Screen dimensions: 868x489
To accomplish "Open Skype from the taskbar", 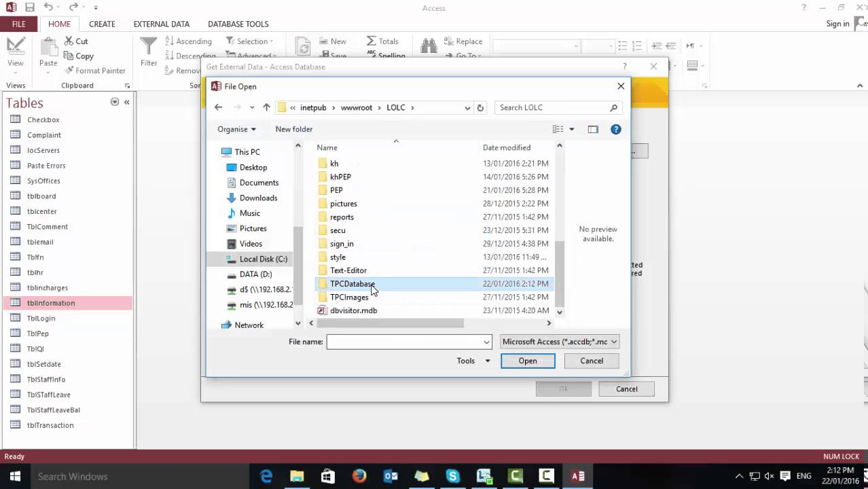I will click(x=453, y=476).
